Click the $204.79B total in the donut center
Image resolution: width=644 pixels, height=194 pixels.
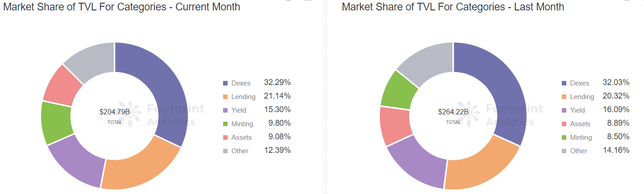click(x=115, y=112)
